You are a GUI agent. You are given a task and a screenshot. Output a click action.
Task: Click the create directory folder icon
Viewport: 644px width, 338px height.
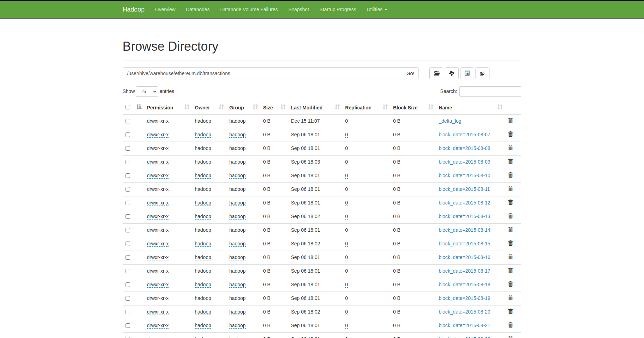[x=436, y=73]
